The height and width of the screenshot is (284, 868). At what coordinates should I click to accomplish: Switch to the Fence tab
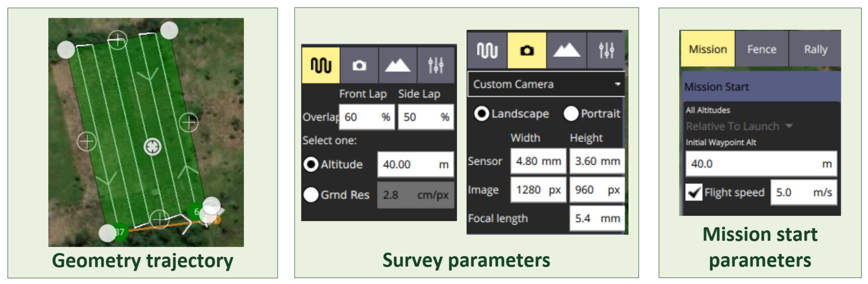click(761, 49)
